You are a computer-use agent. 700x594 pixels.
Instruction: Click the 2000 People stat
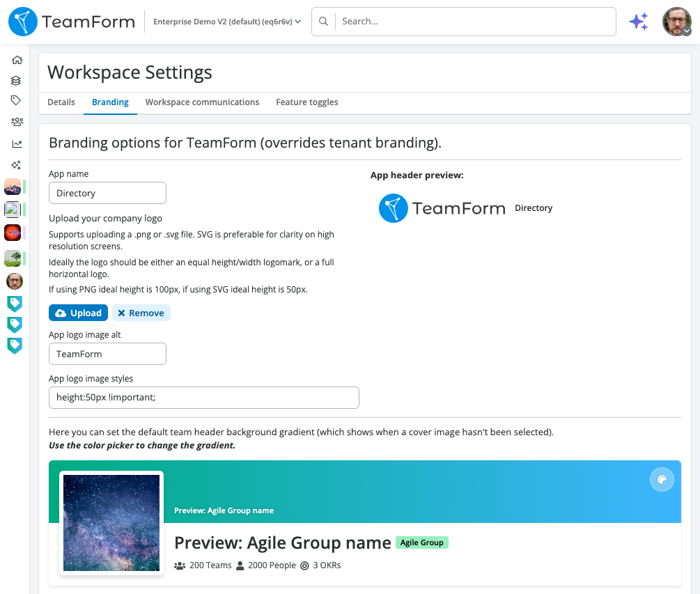pyautogui.click(x=266, y=565)
